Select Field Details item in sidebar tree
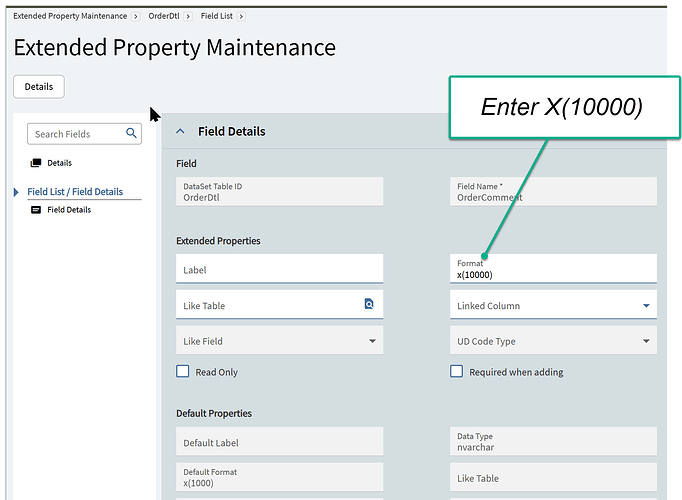 pos(69,210)
